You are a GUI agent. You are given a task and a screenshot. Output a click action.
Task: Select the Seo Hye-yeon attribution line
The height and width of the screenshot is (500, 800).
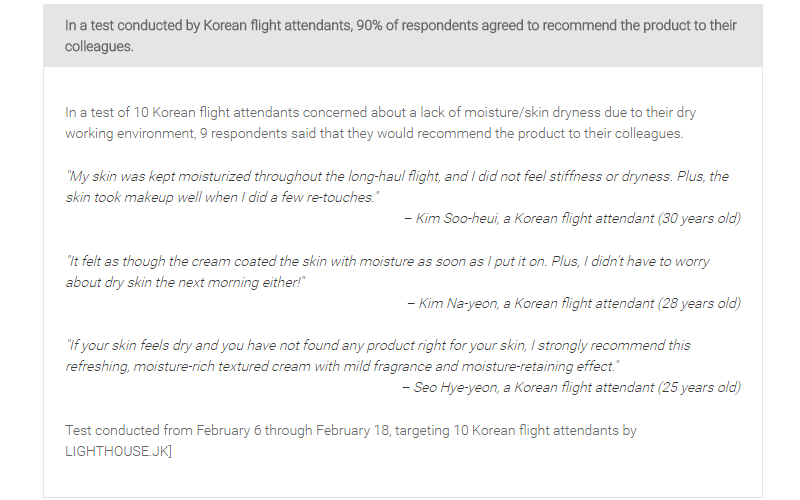(571, 387)
